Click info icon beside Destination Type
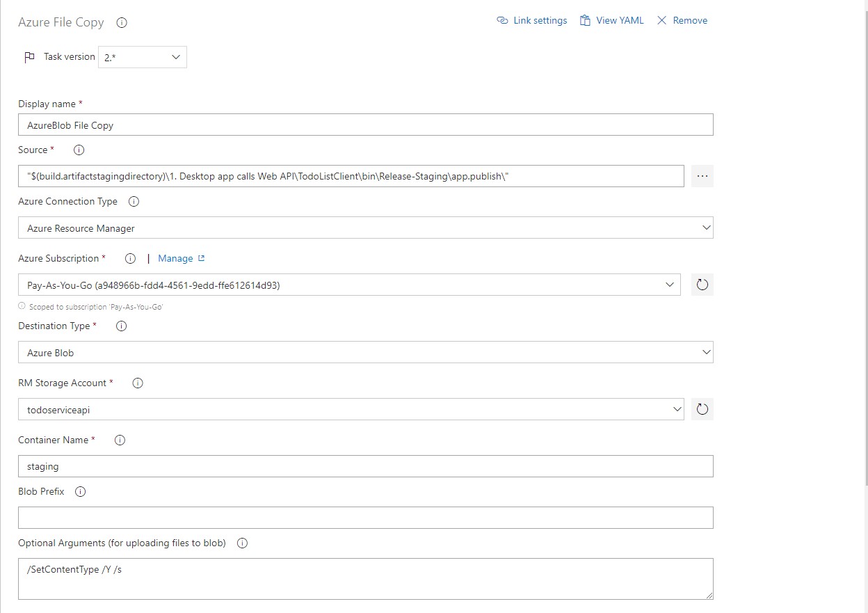The image size is (868, 613). pyautogui.click(x=121, y=326)
